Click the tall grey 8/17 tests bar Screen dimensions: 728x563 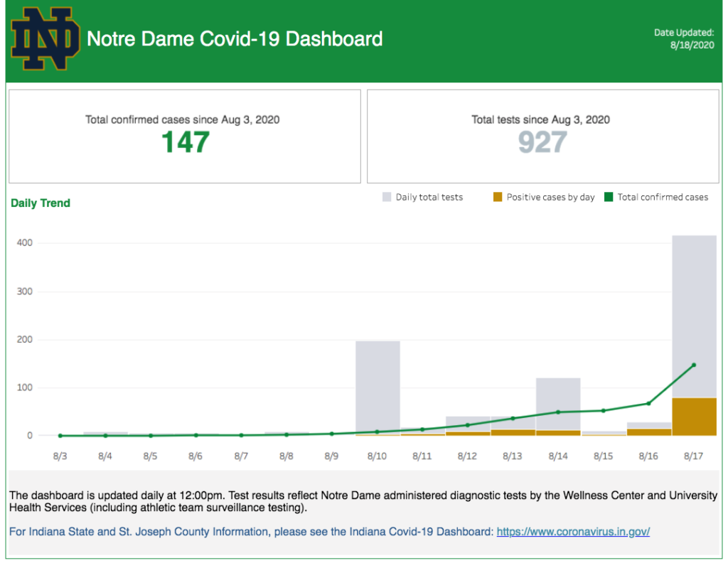[694, 316]
